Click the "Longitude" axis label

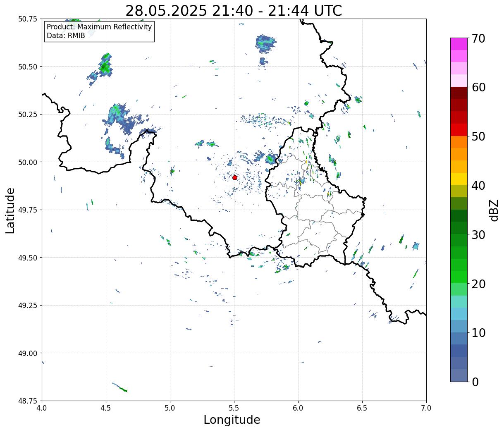pos(232,420)
